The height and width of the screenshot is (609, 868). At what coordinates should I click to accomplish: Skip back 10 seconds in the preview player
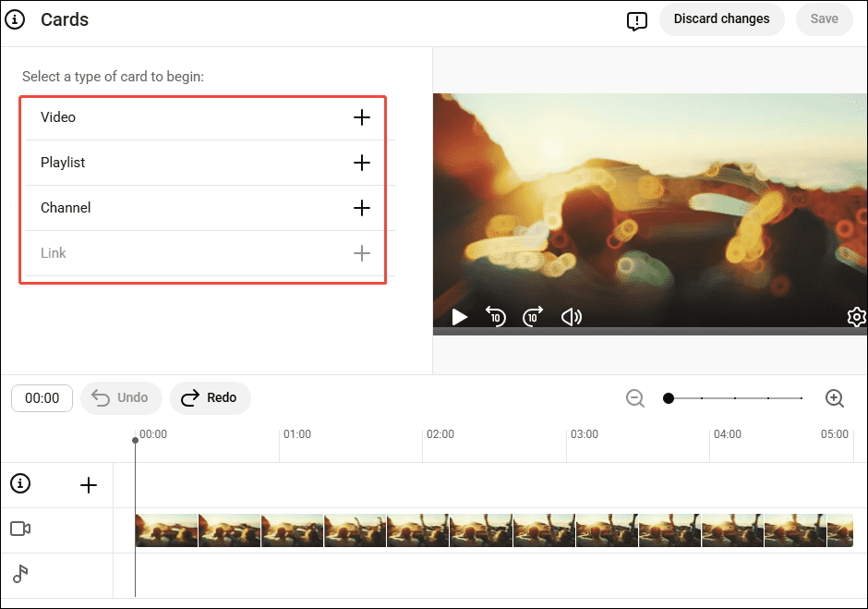(x=496, y=317)
